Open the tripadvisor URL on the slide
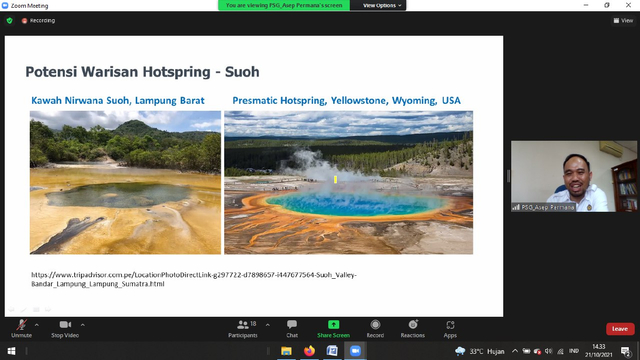Screen dimensions: 640x360 pyautogui.click(x=194, y=279)
